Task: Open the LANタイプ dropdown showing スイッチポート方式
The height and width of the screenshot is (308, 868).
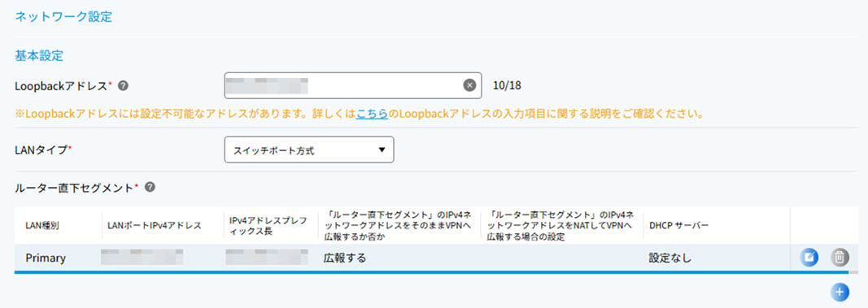Action: click(x=309, y=150)
